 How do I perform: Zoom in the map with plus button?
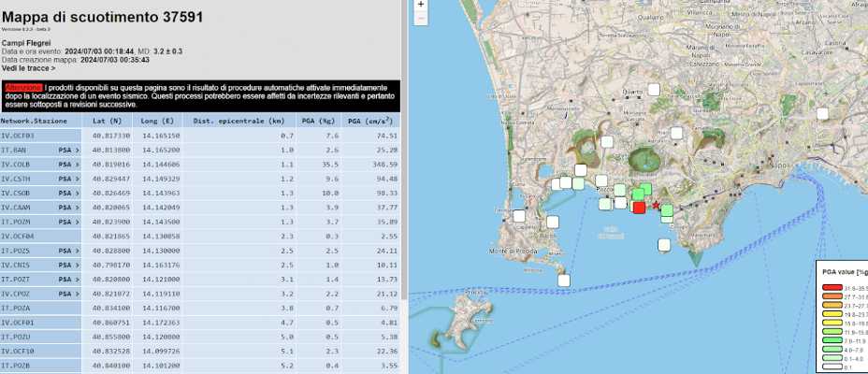coord(421,5)
